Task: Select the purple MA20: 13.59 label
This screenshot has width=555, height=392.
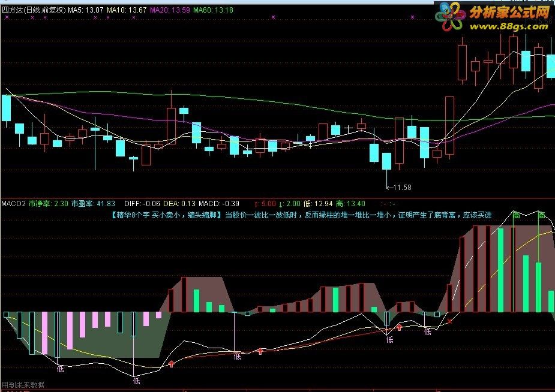Action: pos(170,10)
